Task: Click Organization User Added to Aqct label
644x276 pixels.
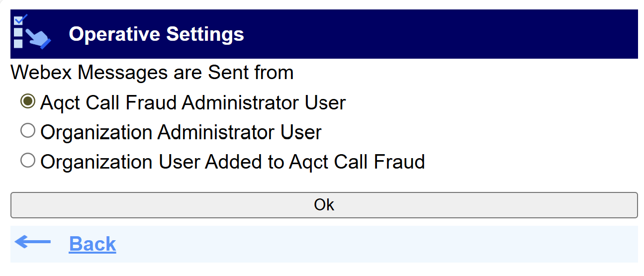Action: point(233,162)
